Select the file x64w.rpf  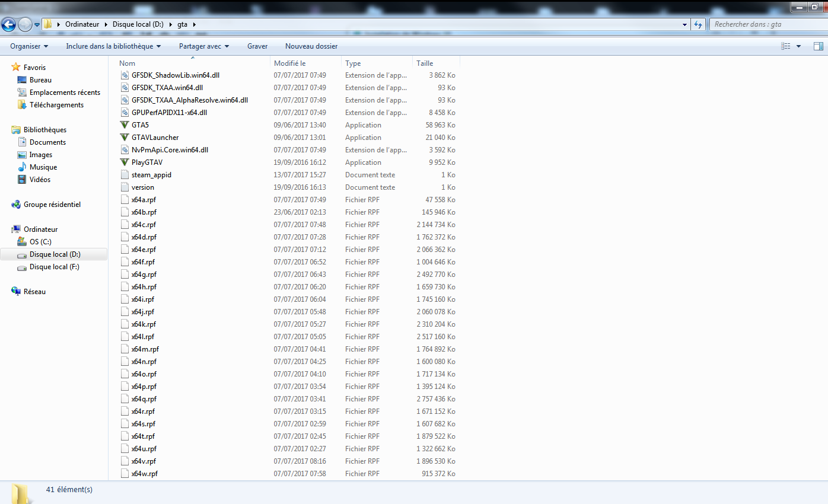coord(145,474)
